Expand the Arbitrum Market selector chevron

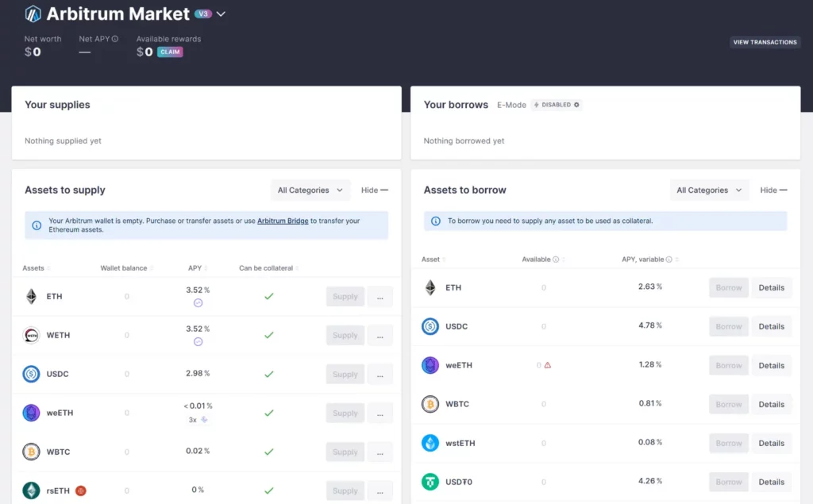[222, 14]
